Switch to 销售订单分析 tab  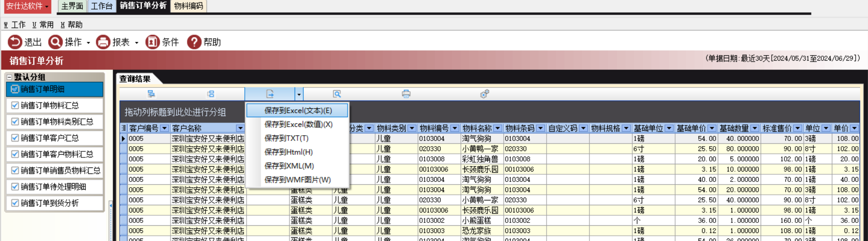pyautogui.click(x=143, y=6)
